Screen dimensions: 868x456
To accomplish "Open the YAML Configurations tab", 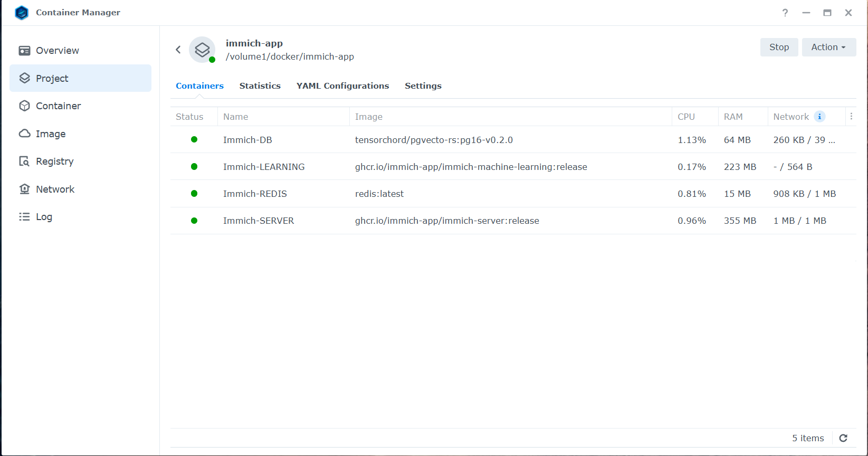I will [x=342, y=85].
